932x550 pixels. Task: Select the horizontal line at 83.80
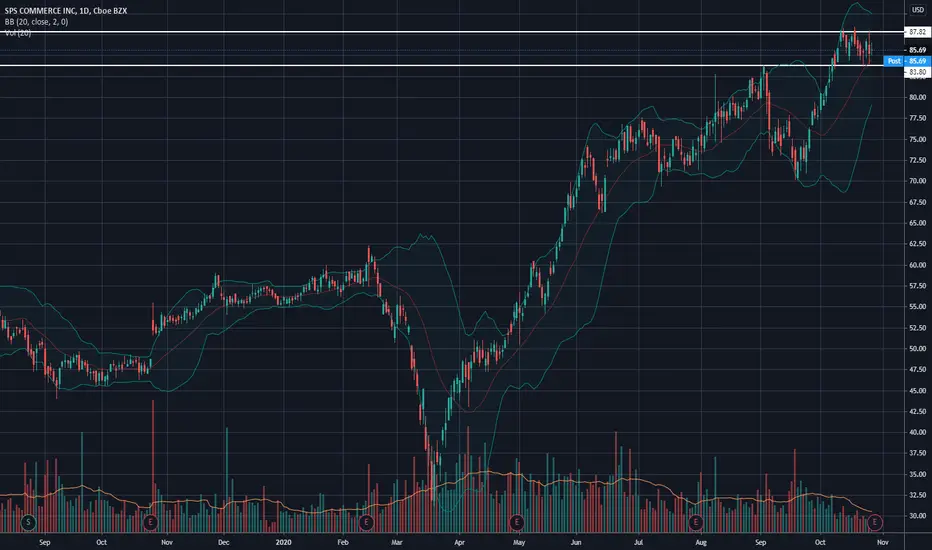(x=452, y=65)
